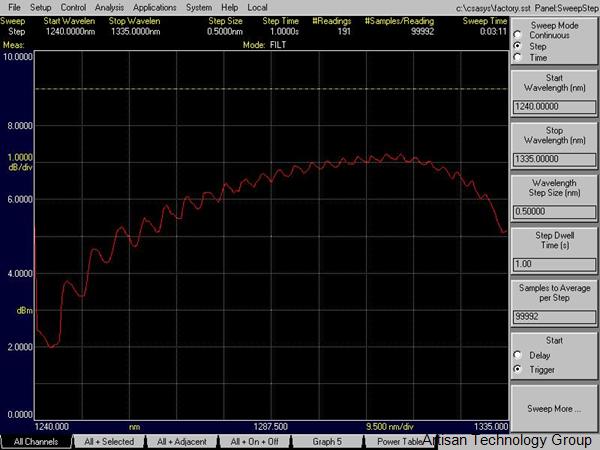
Task: Switch to the Graph 5 tab
Action: coord(326,441)
